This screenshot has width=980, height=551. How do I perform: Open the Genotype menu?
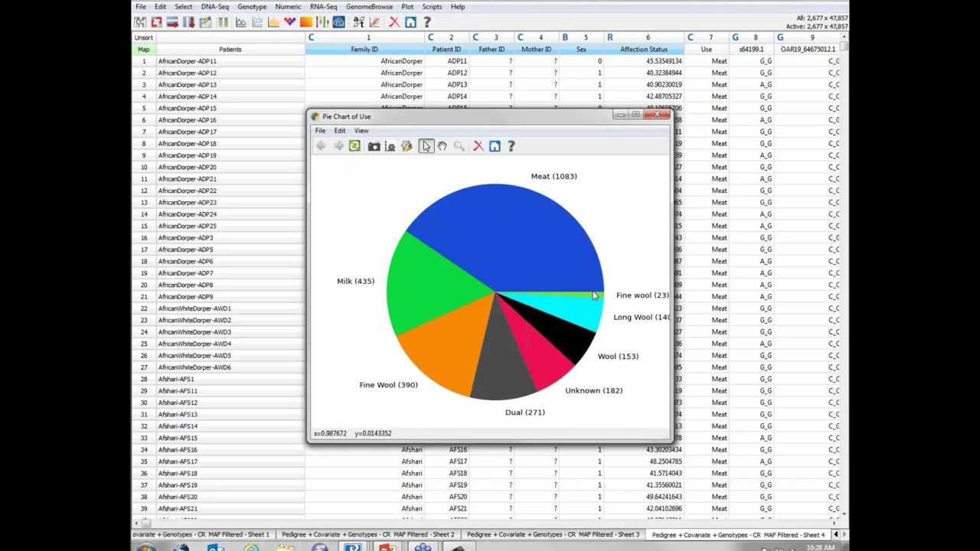(x=252, y=7)
